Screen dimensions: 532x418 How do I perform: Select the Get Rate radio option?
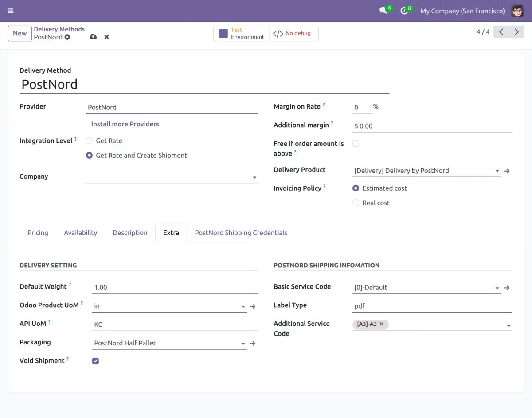coord(89,141)
